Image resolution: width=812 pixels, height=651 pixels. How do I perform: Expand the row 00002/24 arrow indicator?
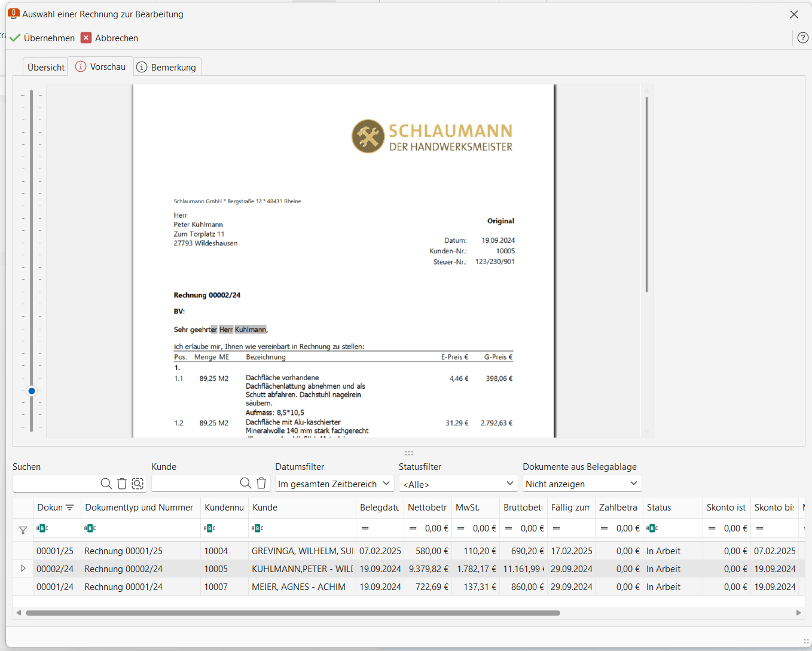[x=23, y=569]
